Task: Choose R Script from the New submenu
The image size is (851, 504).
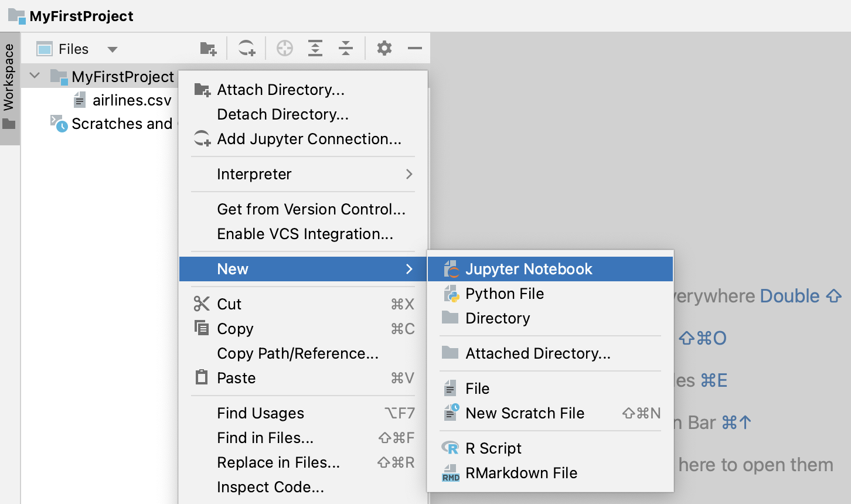Action: pyautogui.click(x=493, y=448)
